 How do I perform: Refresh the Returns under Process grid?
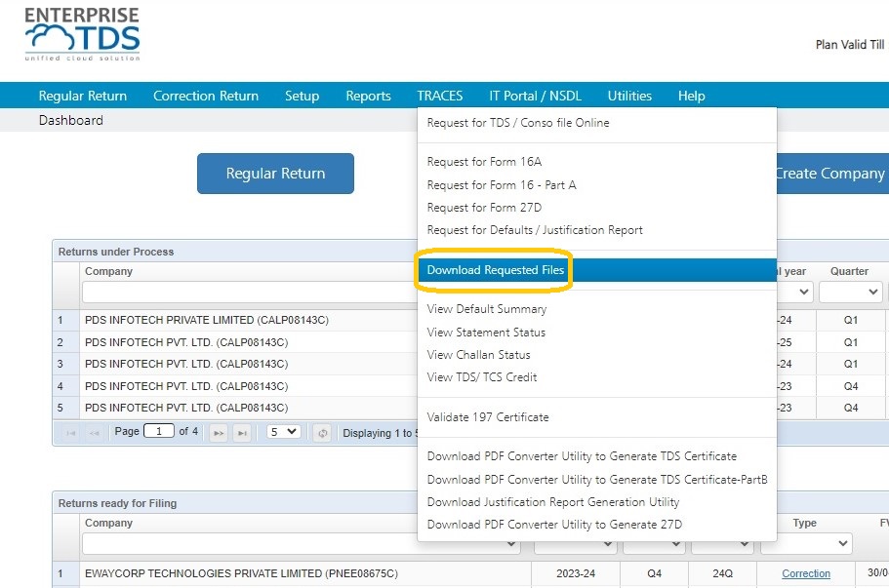[x=323, y=433]
